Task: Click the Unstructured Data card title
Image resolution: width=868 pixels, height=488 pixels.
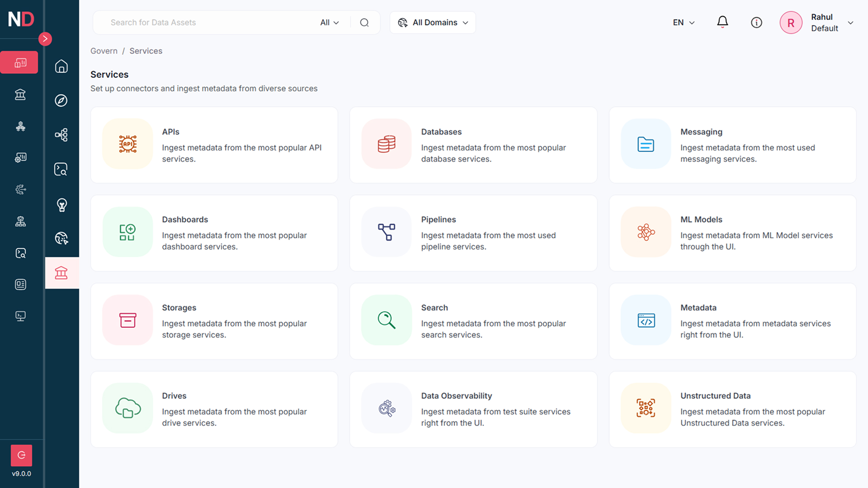Action: [x=715, y=396]
